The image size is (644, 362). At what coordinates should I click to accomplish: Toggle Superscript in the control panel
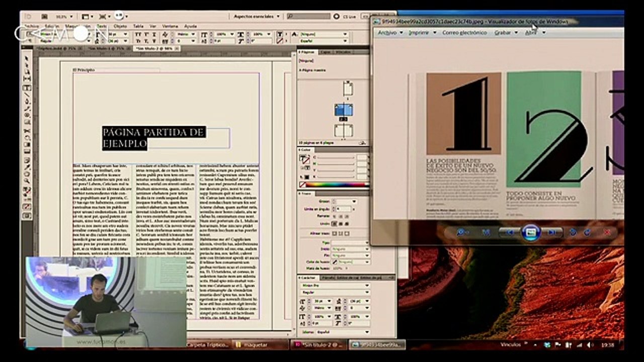tap(146, 34)
